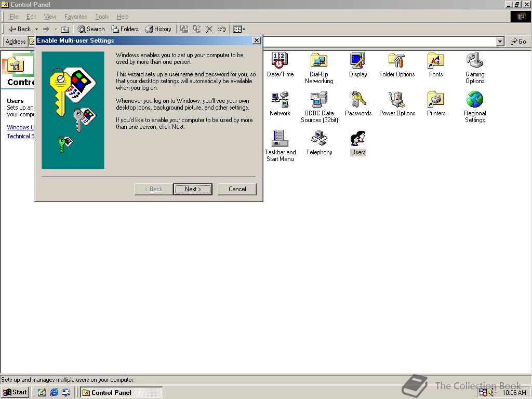Open the Edit menu

tap(31, 17)
